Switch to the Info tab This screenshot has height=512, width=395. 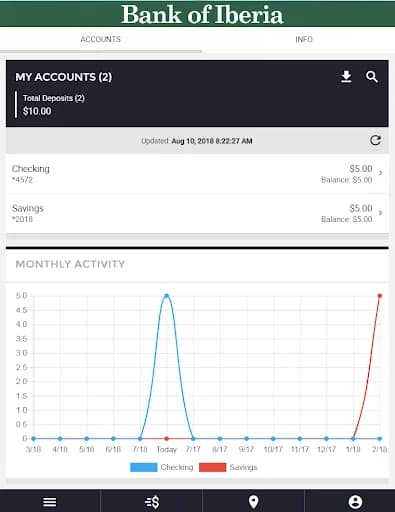pos(304,39)
